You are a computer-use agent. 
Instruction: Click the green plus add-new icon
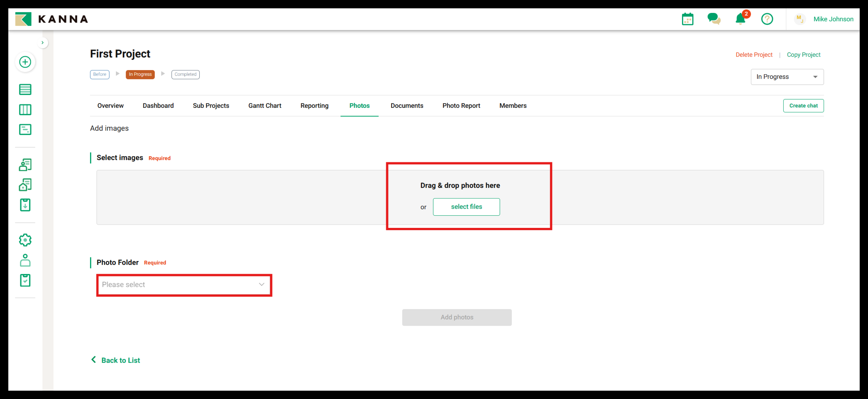point(25,62)
